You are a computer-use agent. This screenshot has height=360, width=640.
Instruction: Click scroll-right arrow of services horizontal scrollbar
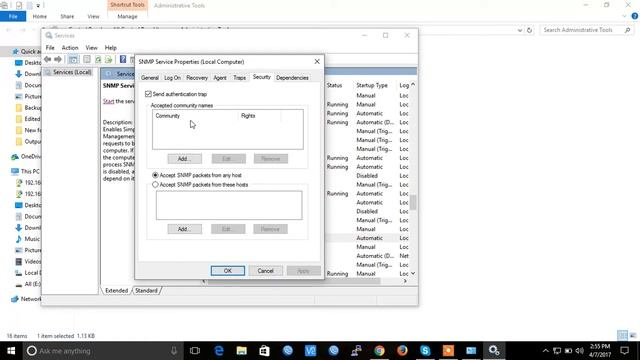click(x=405, y=281)
